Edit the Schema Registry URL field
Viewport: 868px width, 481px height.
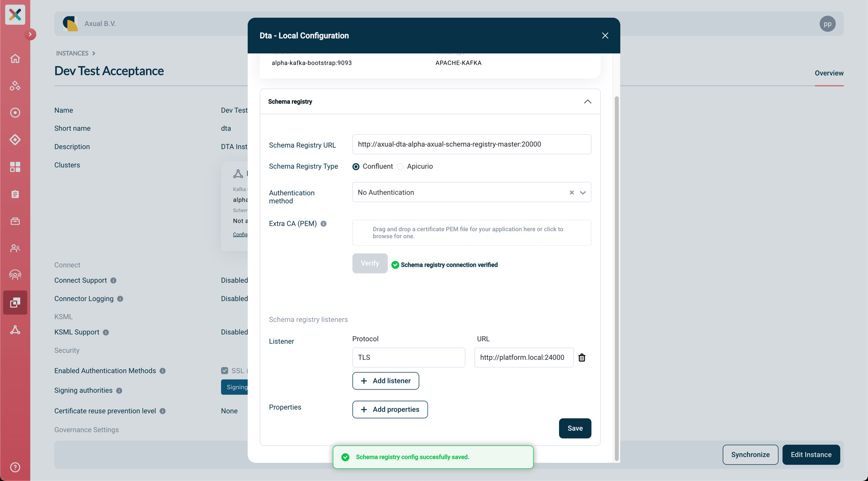point(472,144)
